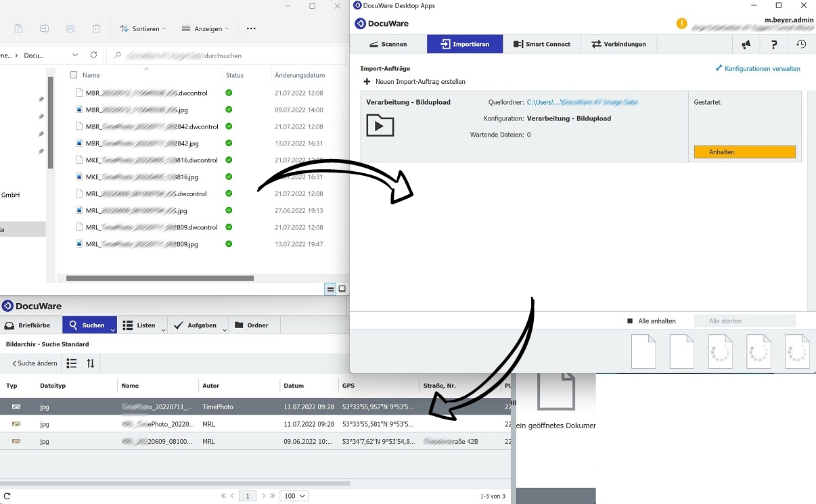Screen dimensions: 816x504
Task: Open the three-dots more options menu in Explorer
Action: click(251, 28)
